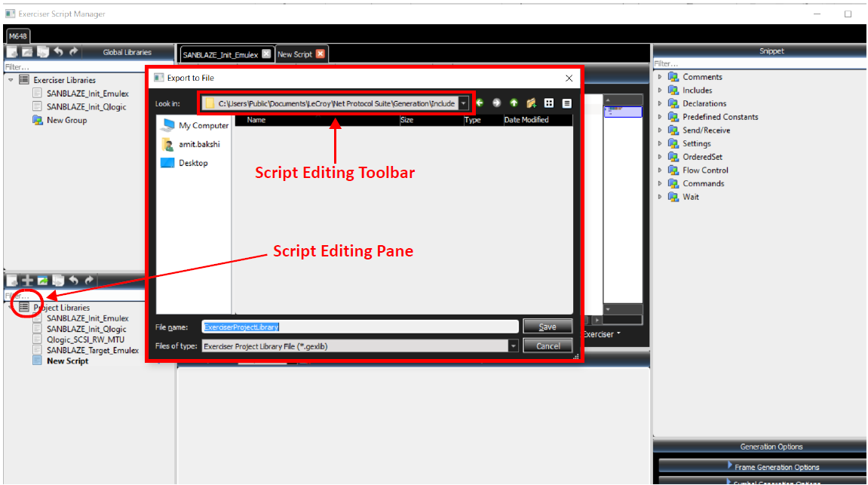Expand the Predefined Constants snippet group
Viewport: 868px width, 485px height.
pyautogui.click(x=660, y=117)
